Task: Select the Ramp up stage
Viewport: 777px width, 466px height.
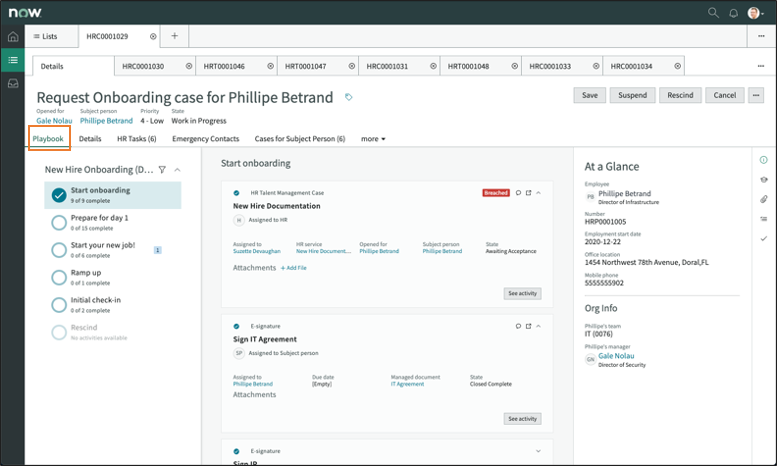Action: click(113, 277)
